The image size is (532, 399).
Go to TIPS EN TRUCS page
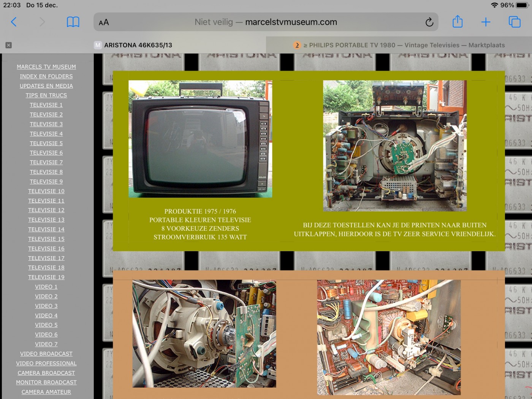pyautogui.click(x=46, y=95)
